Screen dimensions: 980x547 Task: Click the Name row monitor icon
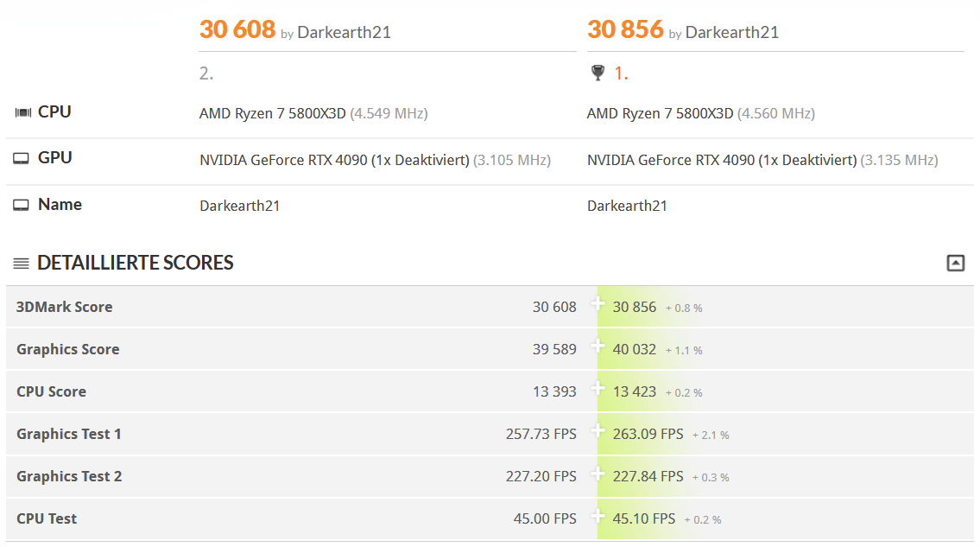22,206
